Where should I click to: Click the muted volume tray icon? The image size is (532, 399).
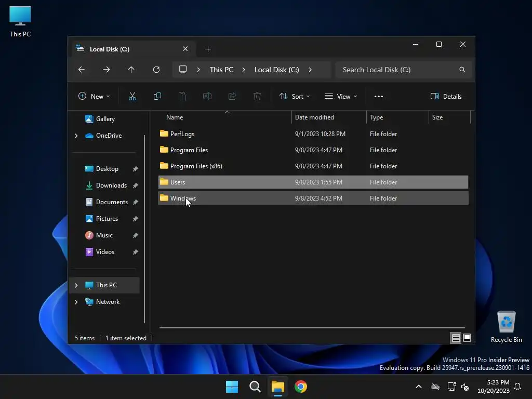click(x=465, y=387)
